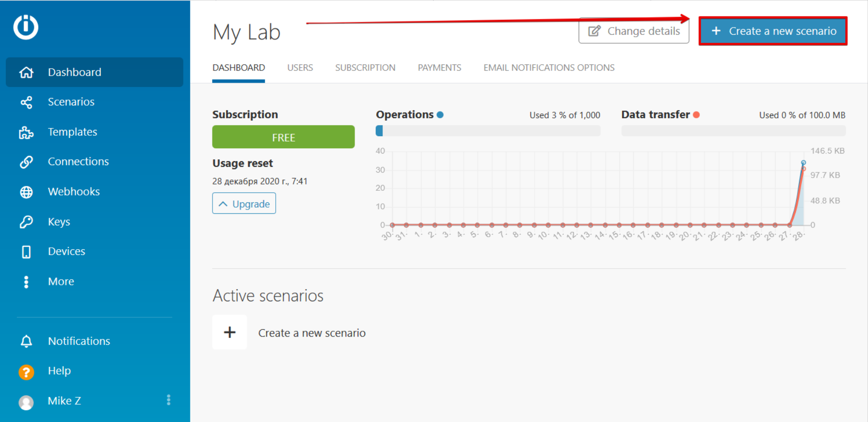868x422 pixels.
Task: Open the Email Notifications Options tab
Action: pyautogui.click(x=549, y=68)
